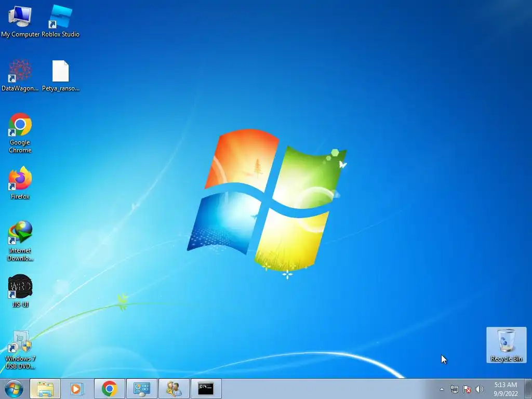Click the My Computer label text
The width and height of the screenshot is (532, 399).
click(x=20, y=34)
